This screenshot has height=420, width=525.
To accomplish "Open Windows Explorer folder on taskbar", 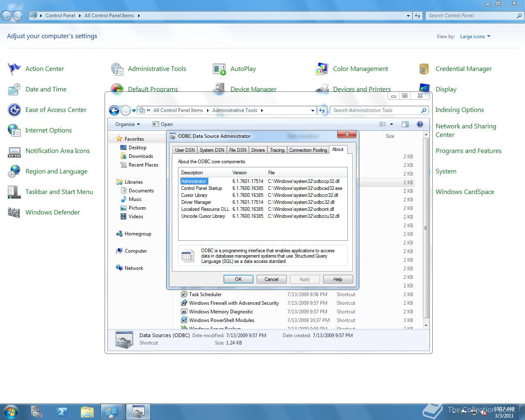I will [87, 412].
